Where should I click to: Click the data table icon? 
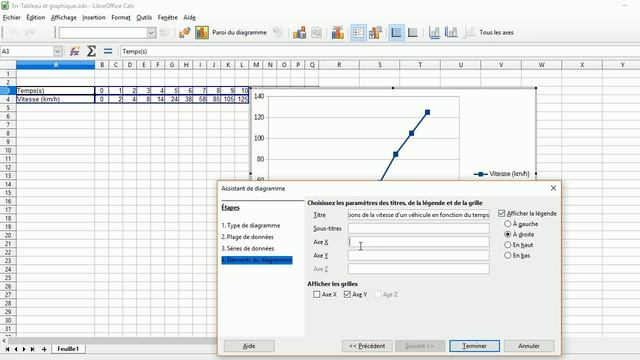click(316, 33)
